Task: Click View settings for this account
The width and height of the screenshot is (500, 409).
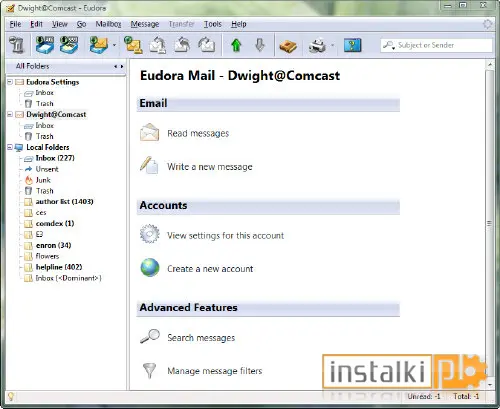Action: [226, 236]
